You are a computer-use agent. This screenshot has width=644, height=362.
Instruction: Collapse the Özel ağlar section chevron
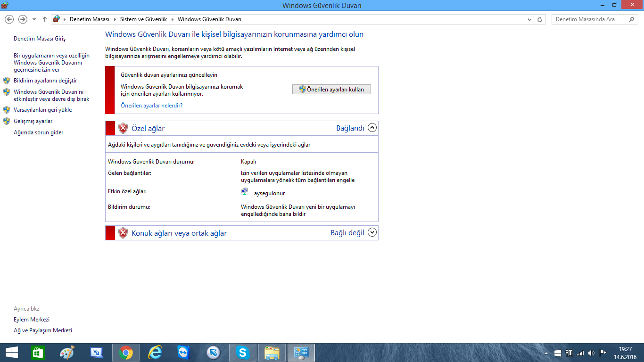click(372, 128)
